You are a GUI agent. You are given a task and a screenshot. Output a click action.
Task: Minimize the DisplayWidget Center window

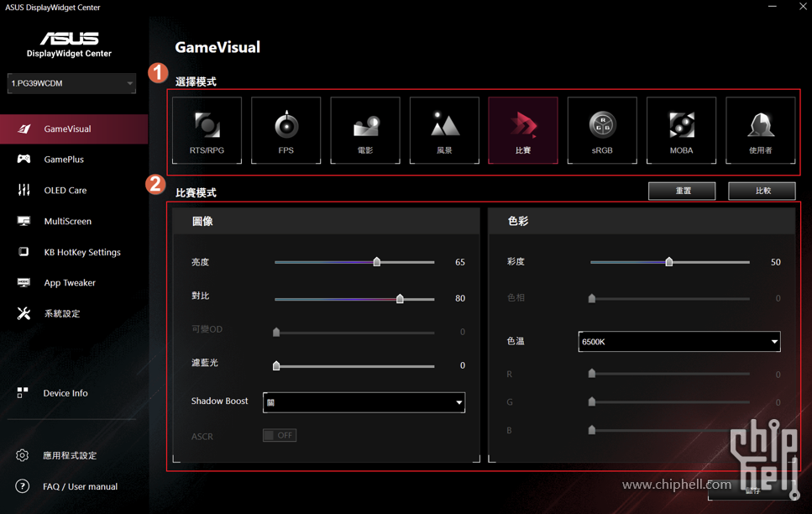point(773,7)
